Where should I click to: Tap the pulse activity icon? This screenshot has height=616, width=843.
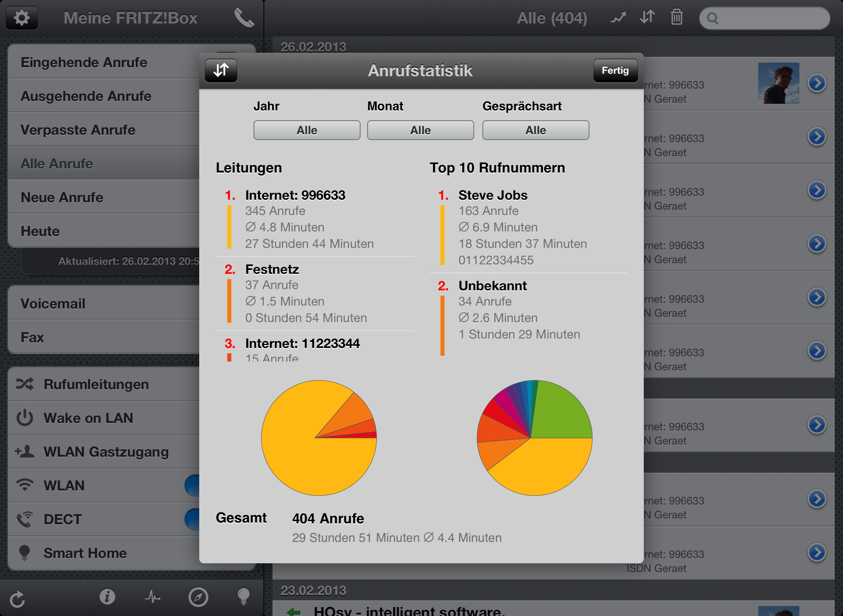coord(153,597)
